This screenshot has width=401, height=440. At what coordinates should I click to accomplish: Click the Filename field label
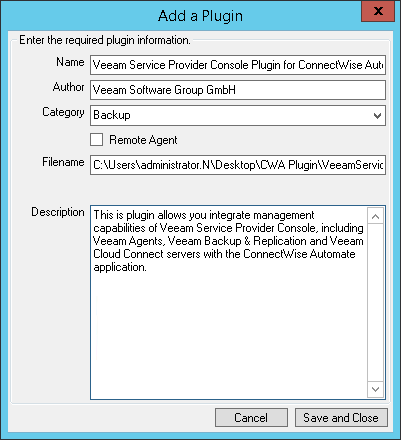click(63, 162)
